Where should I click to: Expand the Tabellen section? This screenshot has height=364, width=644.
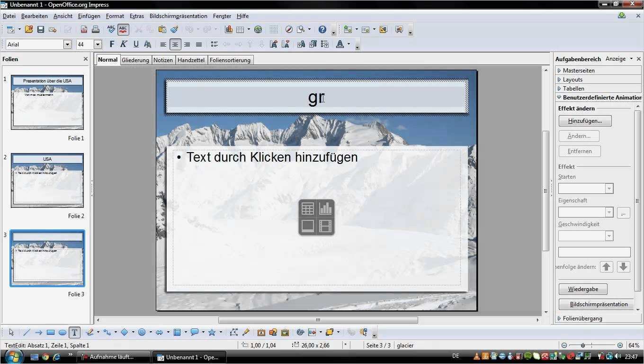599,89
